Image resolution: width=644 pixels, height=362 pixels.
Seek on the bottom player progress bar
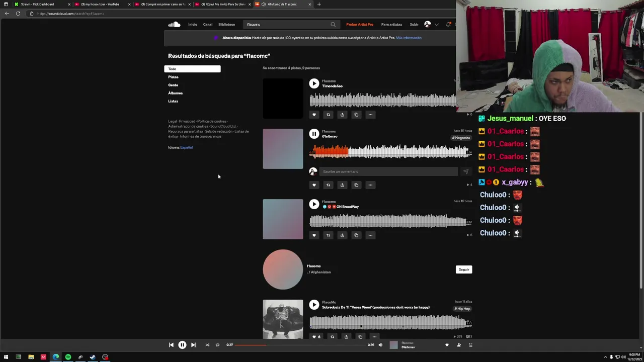coord(300,345)
